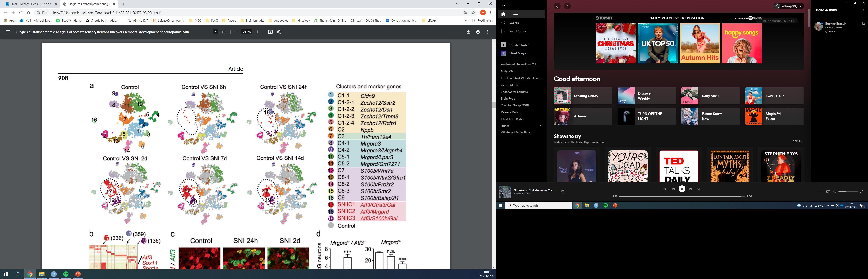
Task: Download the PDF file
Action: pyautogui.click(x=468, y=32)
